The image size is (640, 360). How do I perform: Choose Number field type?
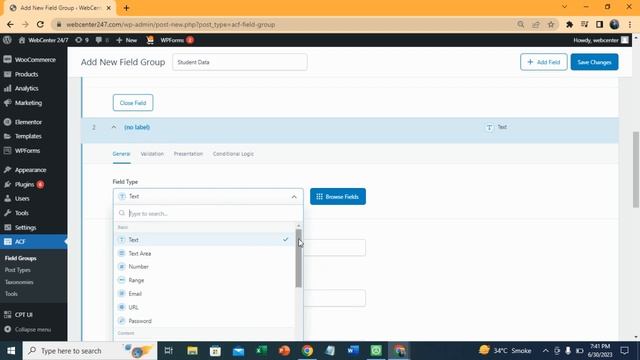pos(204,267)
